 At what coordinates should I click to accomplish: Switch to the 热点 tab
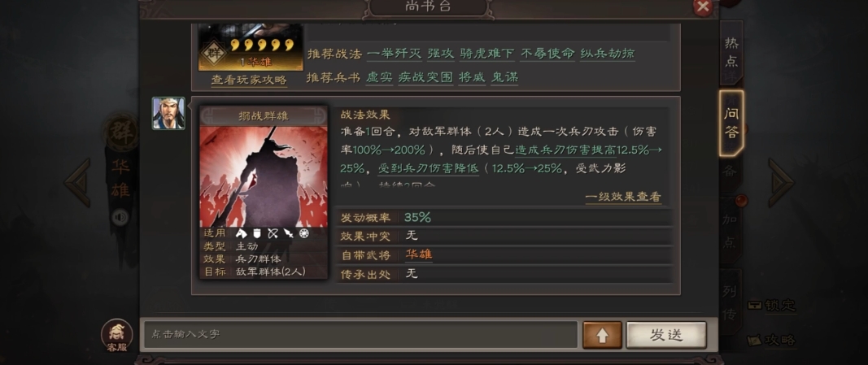(x=731, y=53)
